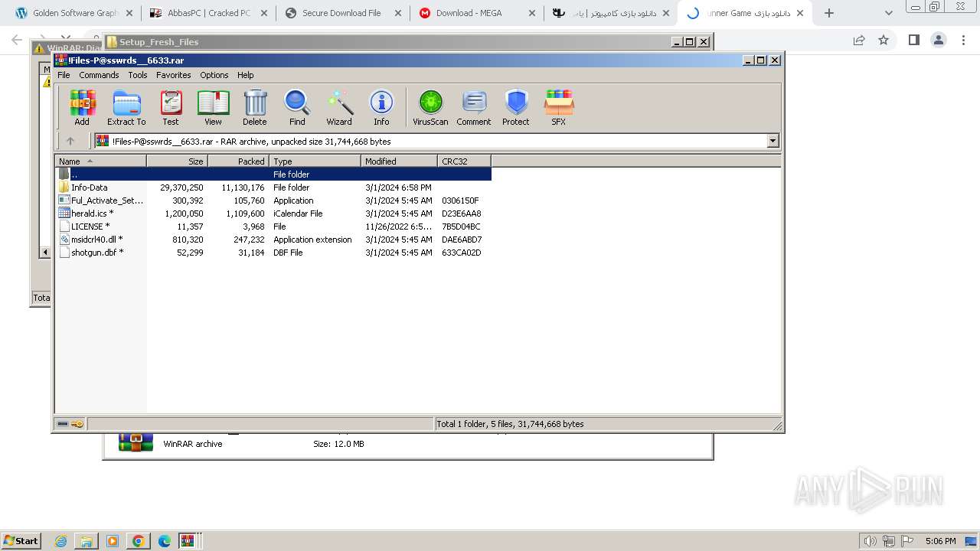Viewport: 980px width, 551px height.
Task: Go up one folder level arrow
Action: pyautogui.click(x=70, y=141)
